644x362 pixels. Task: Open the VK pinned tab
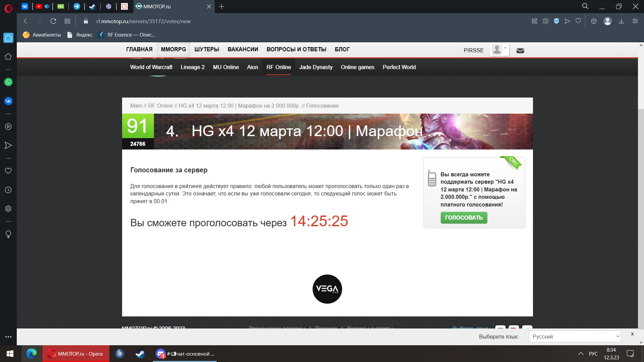click(25, 6)
